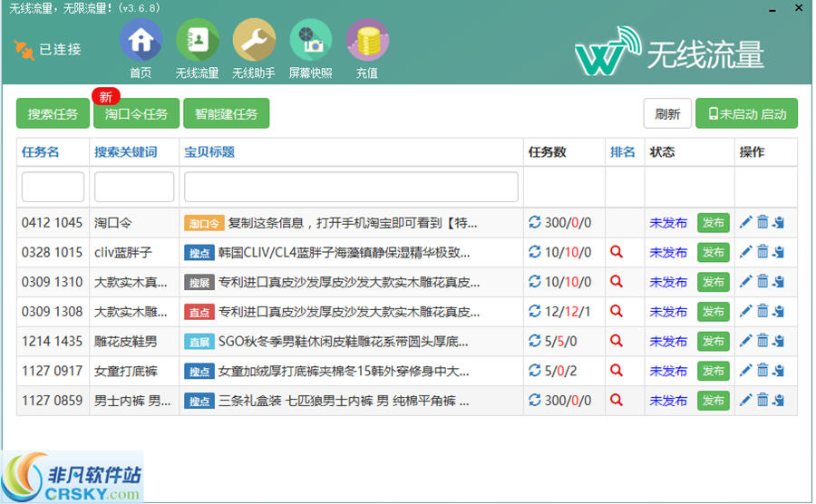This screenshot has height=504, width=816.
Task: Click the 搜展 gray tag label
Action: click(199, 283)
